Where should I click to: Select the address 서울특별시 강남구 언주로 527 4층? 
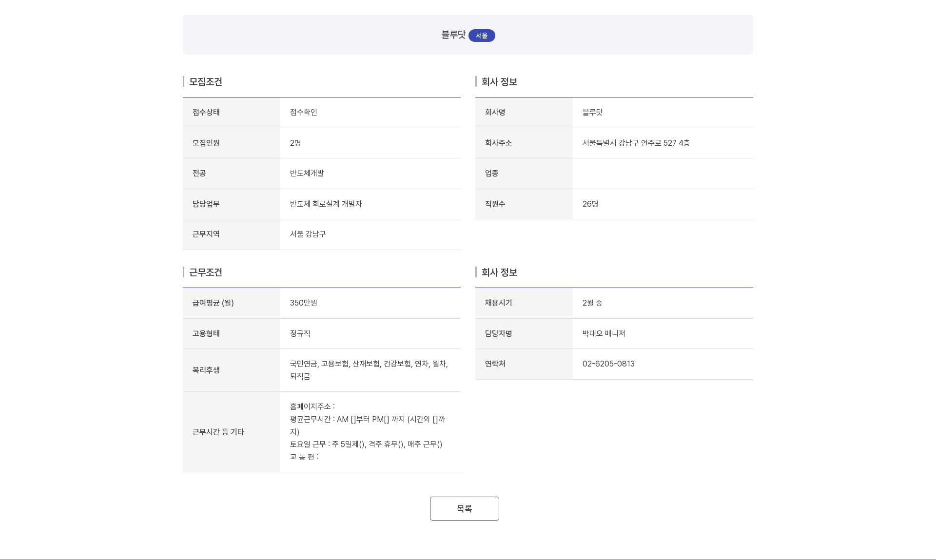[x=636, y=143]
